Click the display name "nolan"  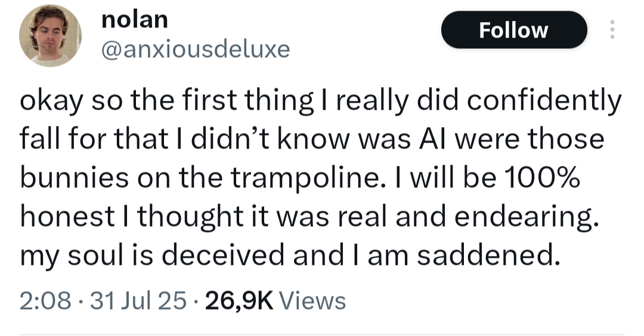tap(135, 19)
